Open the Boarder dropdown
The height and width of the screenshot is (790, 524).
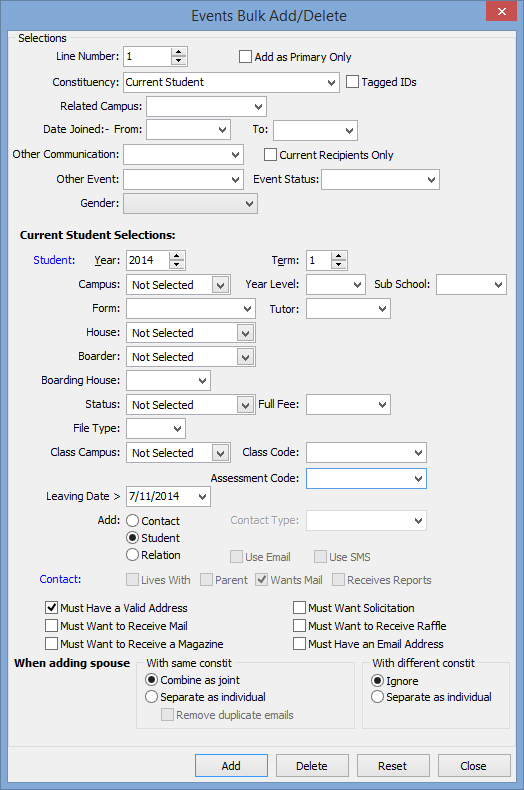(x=245, y=357)
